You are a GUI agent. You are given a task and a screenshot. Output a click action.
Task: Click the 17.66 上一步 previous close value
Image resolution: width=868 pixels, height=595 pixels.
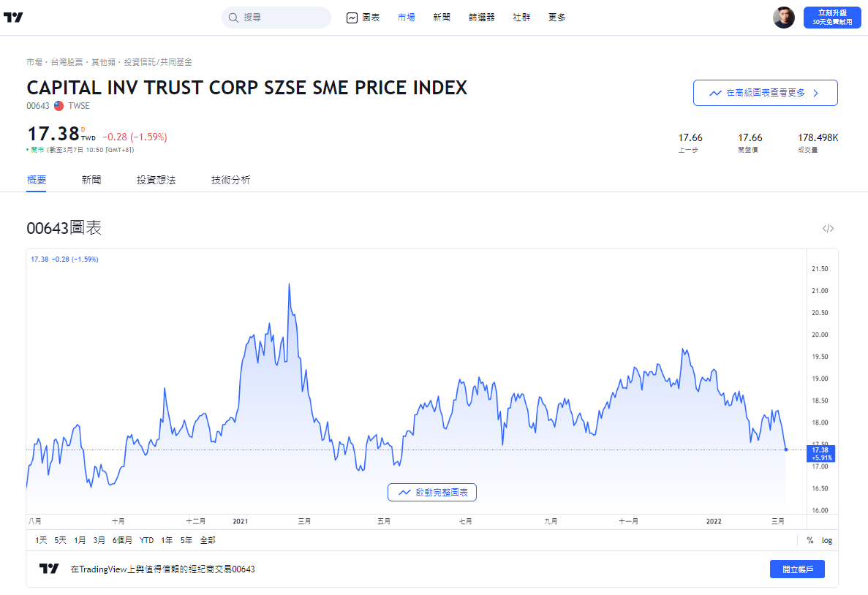[x=690, y=137]
